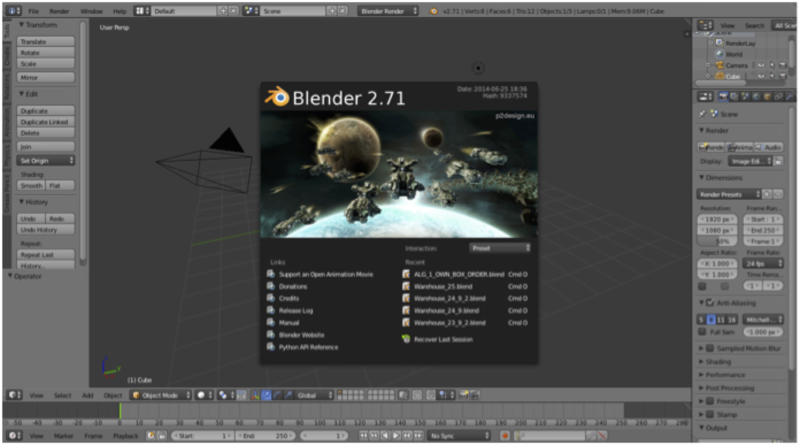Open the Set Origin dropdown
Viewport: 800px width, 445px height.
46,160
